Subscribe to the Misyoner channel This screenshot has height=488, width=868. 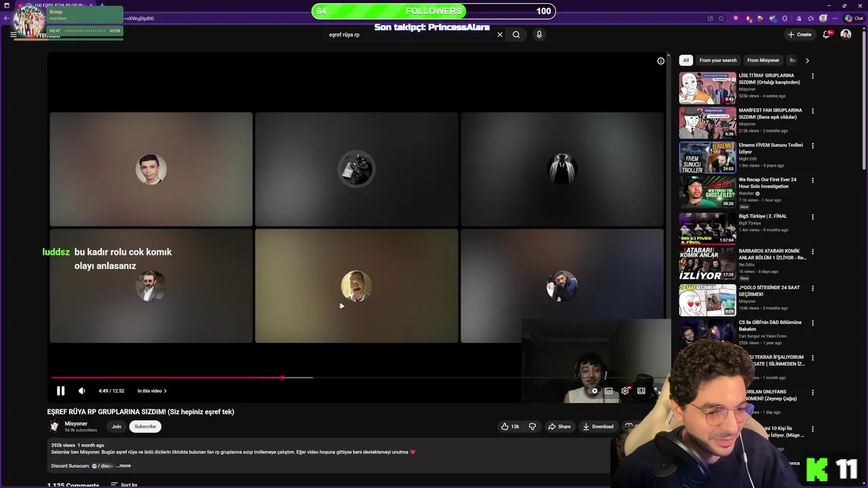(x=145, y=426)
